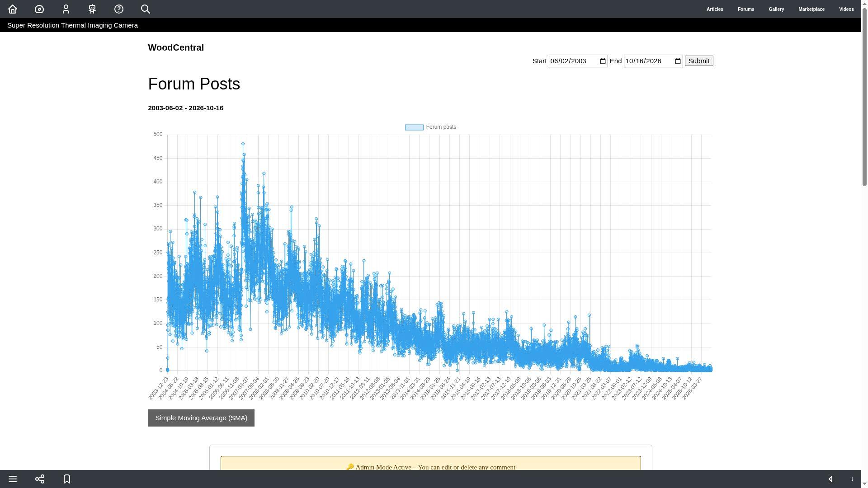The height and width of the screenshot is (488, 868).
Task: Click the 2003-12-23 x-axis label
Action: point(158,388)
